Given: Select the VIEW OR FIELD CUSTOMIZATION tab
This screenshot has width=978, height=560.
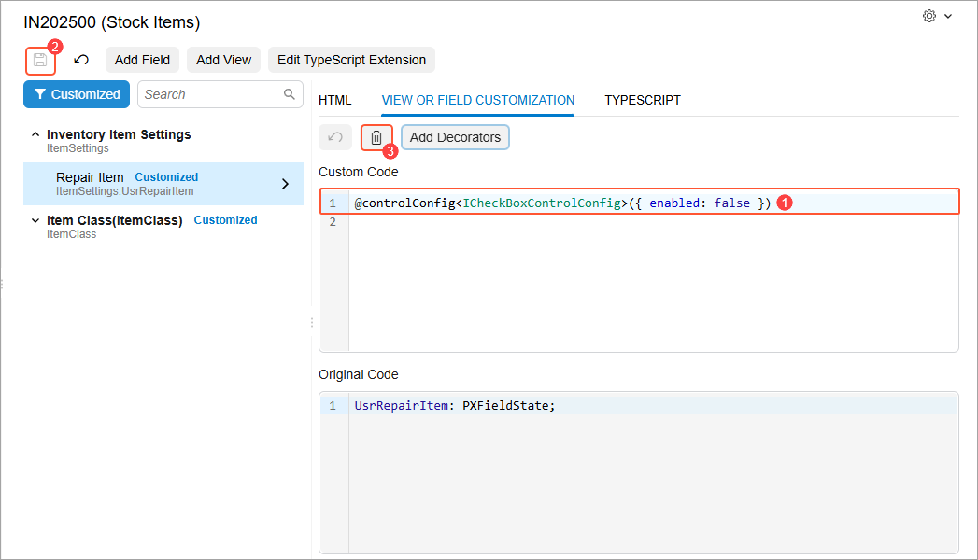Looking at the screenshot, I should tap(477, 100).
